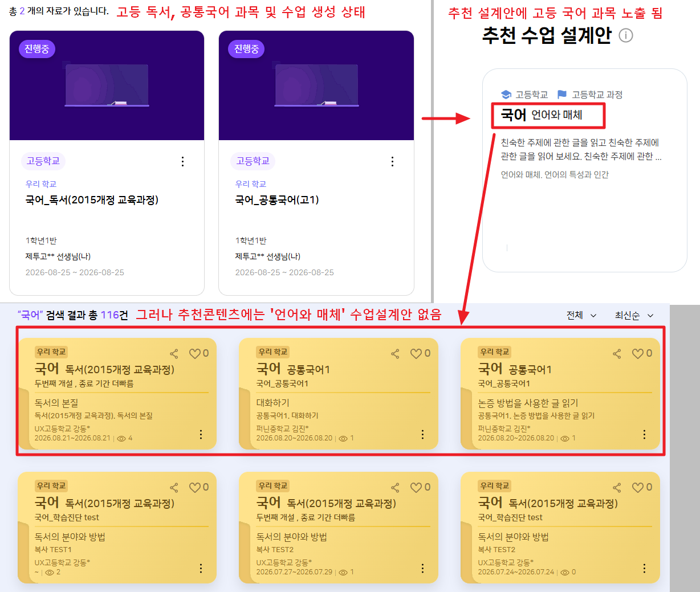Open the 국어_공통국어(고1) class title

277,200
